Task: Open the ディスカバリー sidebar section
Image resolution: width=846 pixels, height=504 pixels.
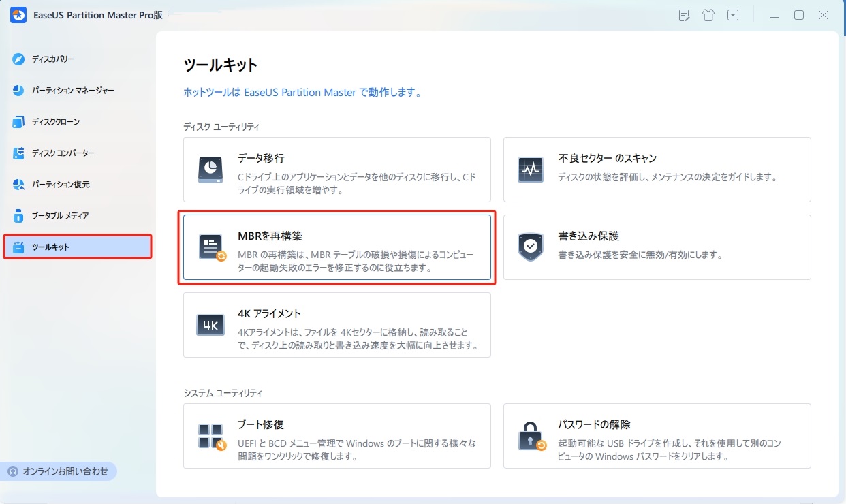Action: 52,59
